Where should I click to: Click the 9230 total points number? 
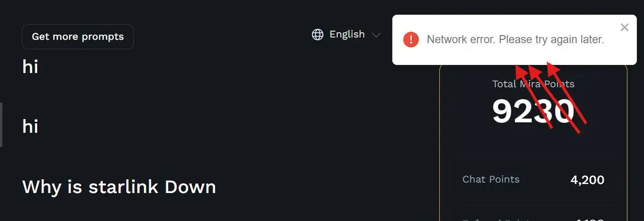pos(533,112)
